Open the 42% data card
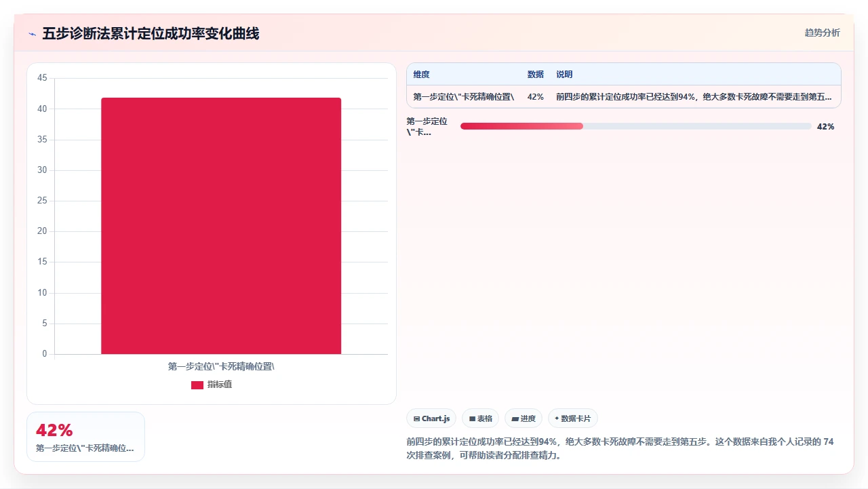 [x=85, y=437]
